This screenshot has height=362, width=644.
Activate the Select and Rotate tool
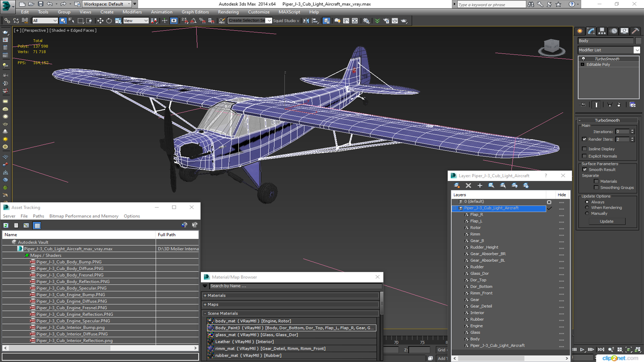tap(109, 21)
